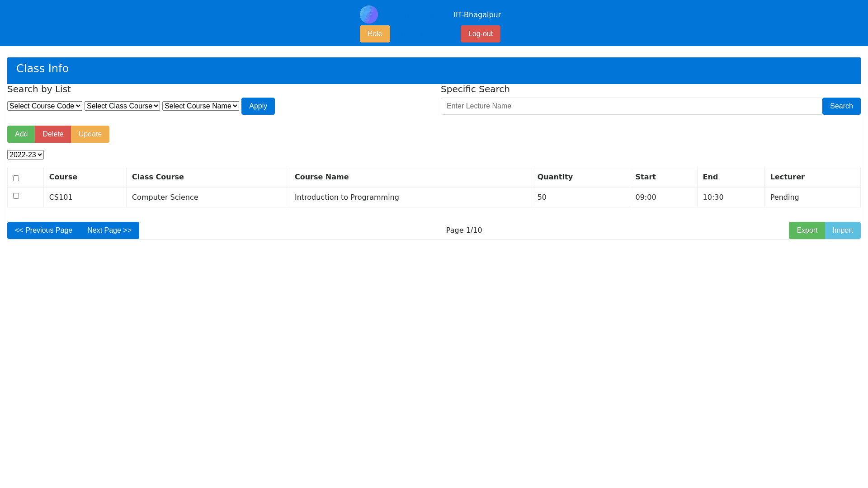The width and height of the screenshot is (868, 488).
Task: Click the Search button for lecture name
Action: tap(841, 106)
